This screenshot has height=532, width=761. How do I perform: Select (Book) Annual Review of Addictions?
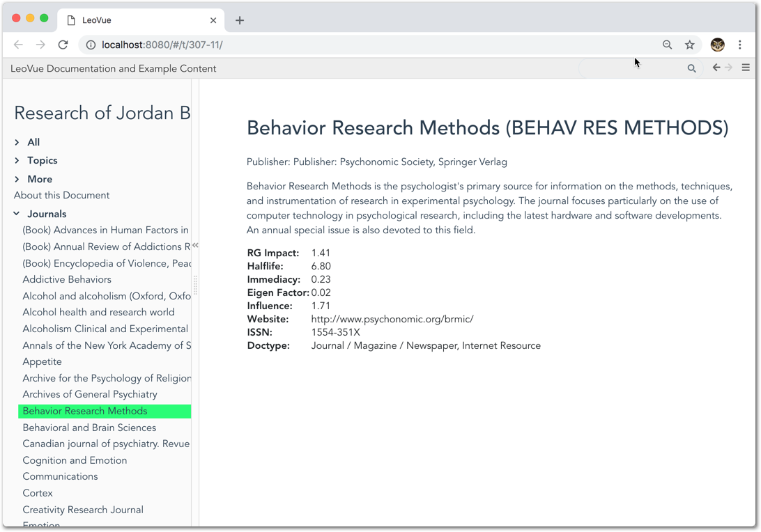(x=107, y=247)
